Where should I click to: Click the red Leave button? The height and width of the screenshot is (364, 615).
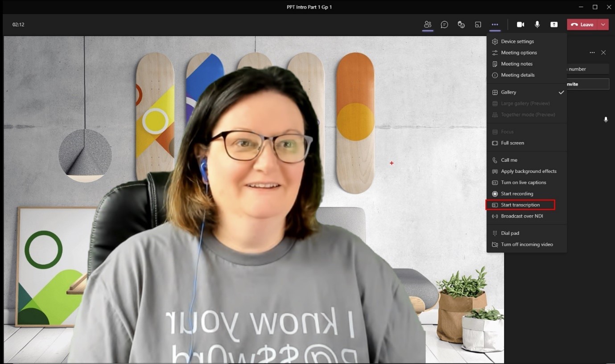point(582,25)
